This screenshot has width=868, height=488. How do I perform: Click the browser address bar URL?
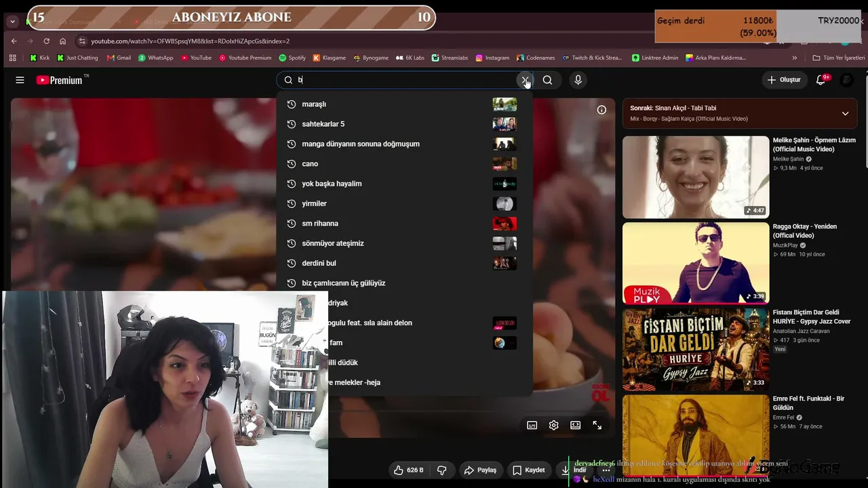190,41
